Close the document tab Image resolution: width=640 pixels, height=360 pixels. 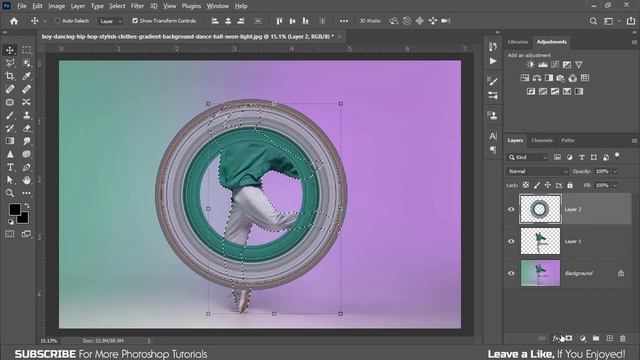(x=340, y=37)
